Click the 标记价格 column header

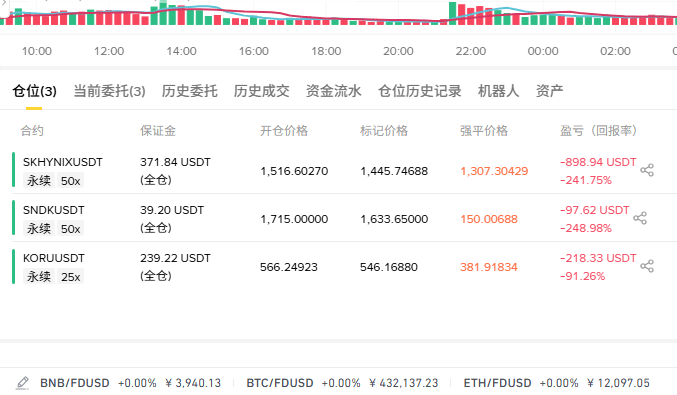click(x=384, y=131)
